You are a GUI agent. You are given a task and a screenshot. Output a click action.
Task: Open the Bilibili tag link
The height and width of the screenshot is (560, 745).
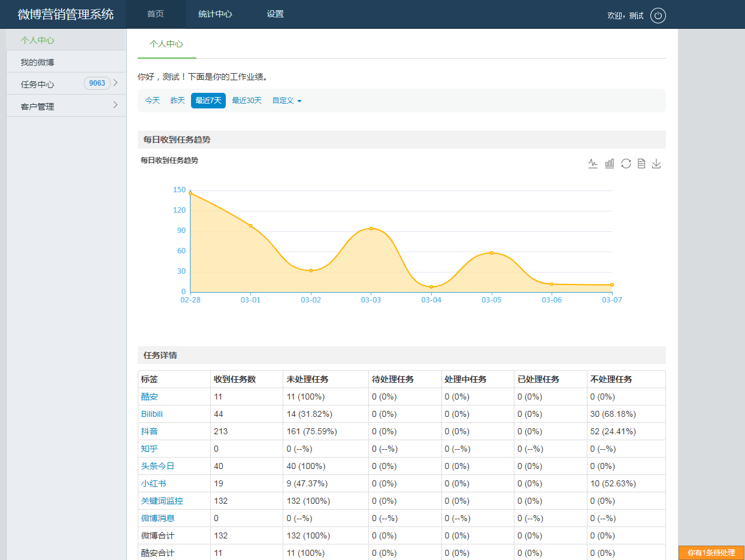point(152,414)
